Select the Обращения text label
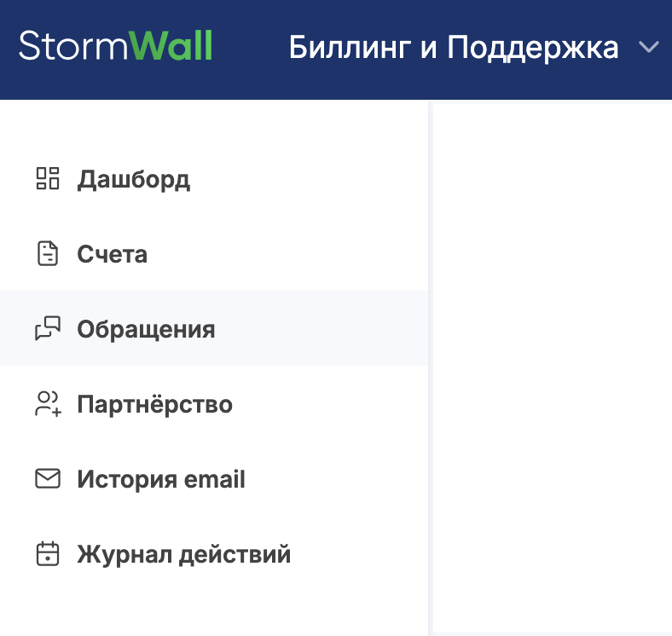 146,330
